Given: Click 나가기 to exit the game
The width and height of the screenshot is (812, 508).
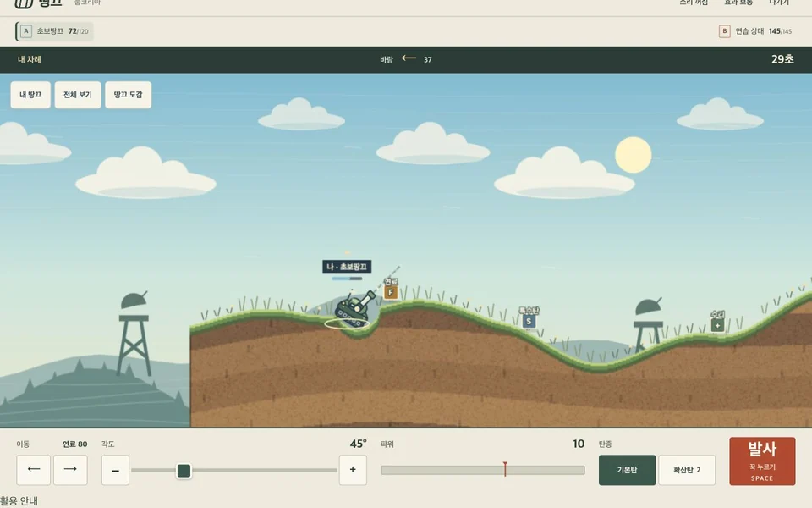Looking at the screenshot, I should click(779, 3).
